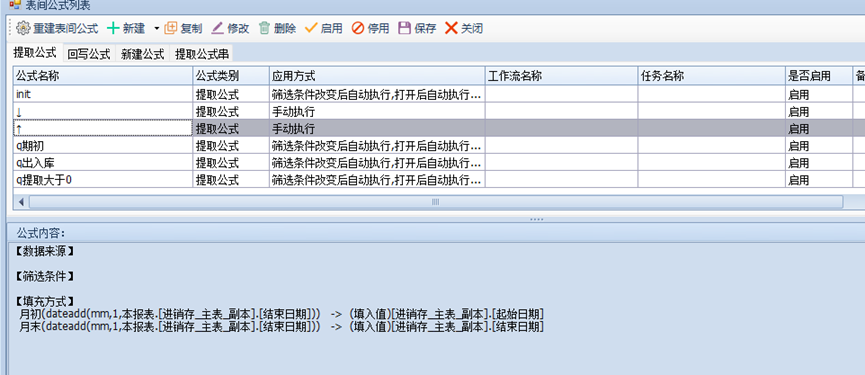The height and width of the screenshot is (375, 865).
Task: Click 应用方式 cell of the init row
Action: pyautogui.click(x=377, y=94)
